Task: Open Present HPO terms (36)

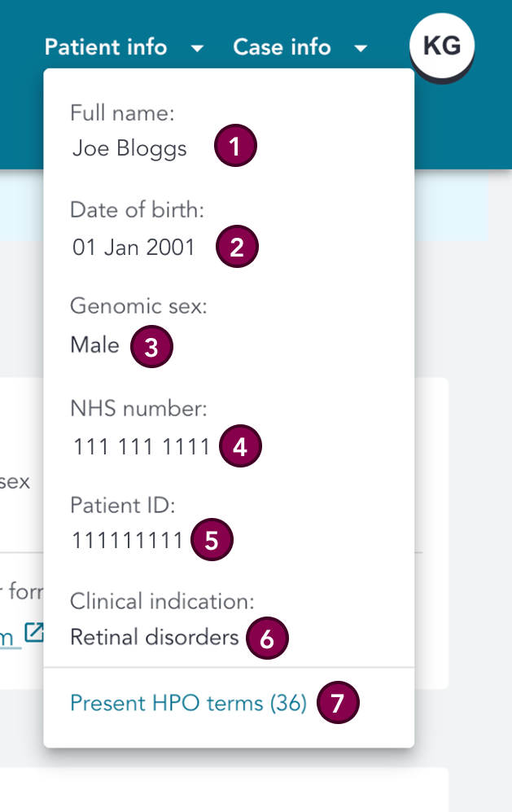Action: tap(187, 702)
